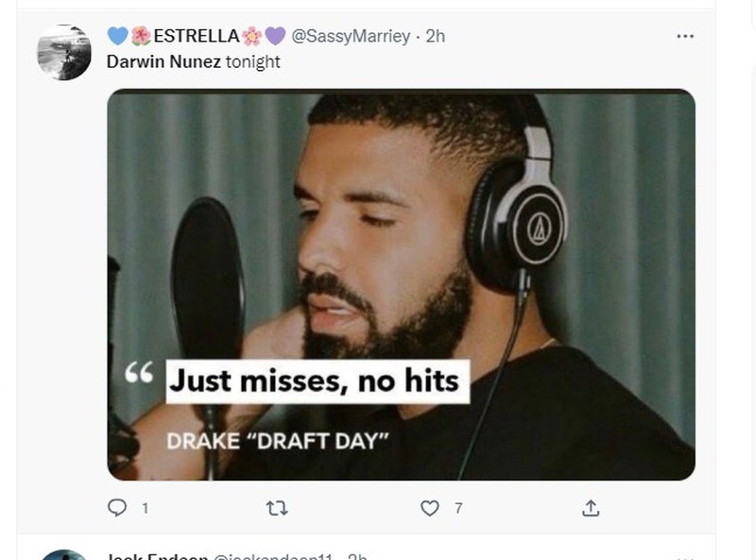Image resolution: width=756 pixels, height=560 pixels.
Task: Open ESTRELLA's round profile avatar
Action: [x=64, y=52]
